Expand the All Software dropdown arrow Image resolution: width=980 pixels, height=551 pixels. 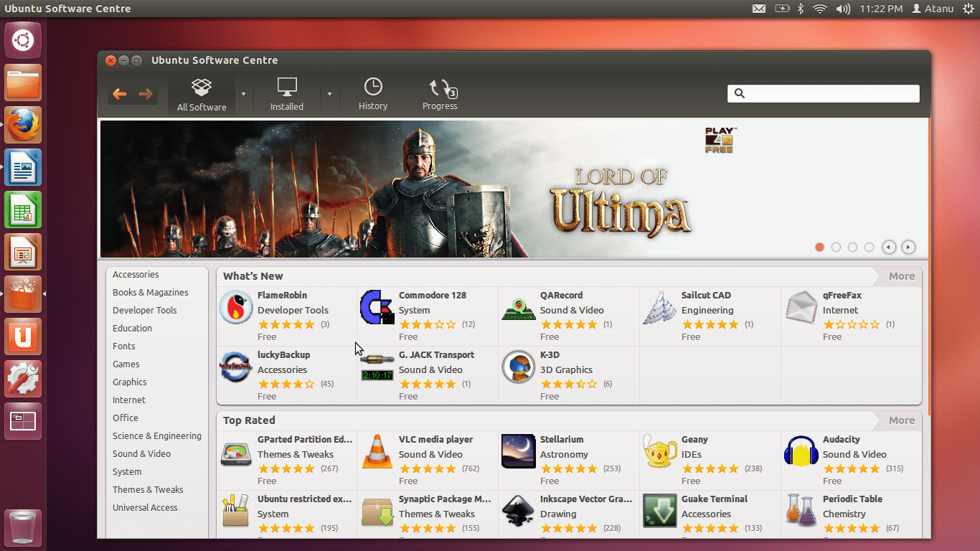(243, 94)
